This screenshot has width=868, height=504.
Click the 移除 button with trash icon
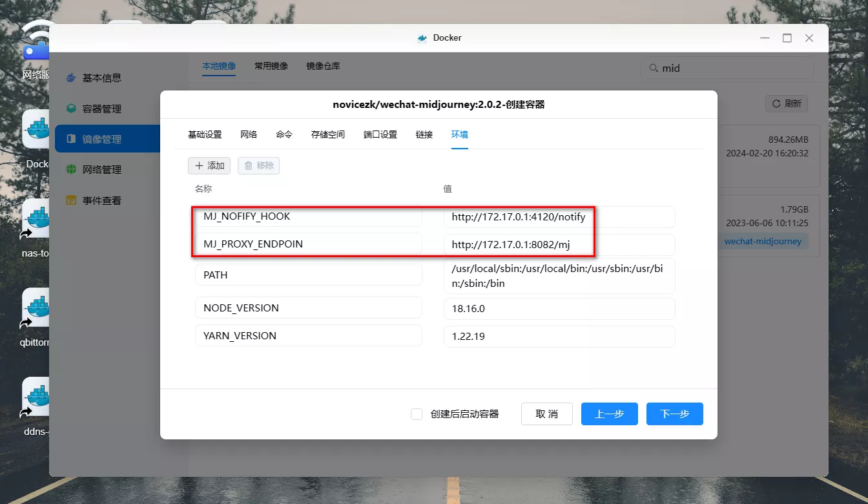(x=258, y=165)
